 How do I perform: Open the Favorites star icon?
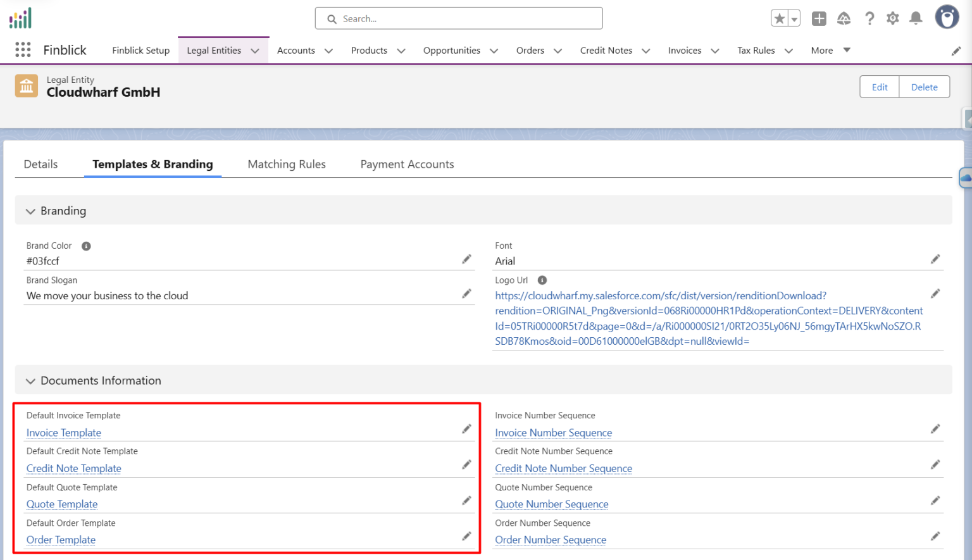pos(780,18)
